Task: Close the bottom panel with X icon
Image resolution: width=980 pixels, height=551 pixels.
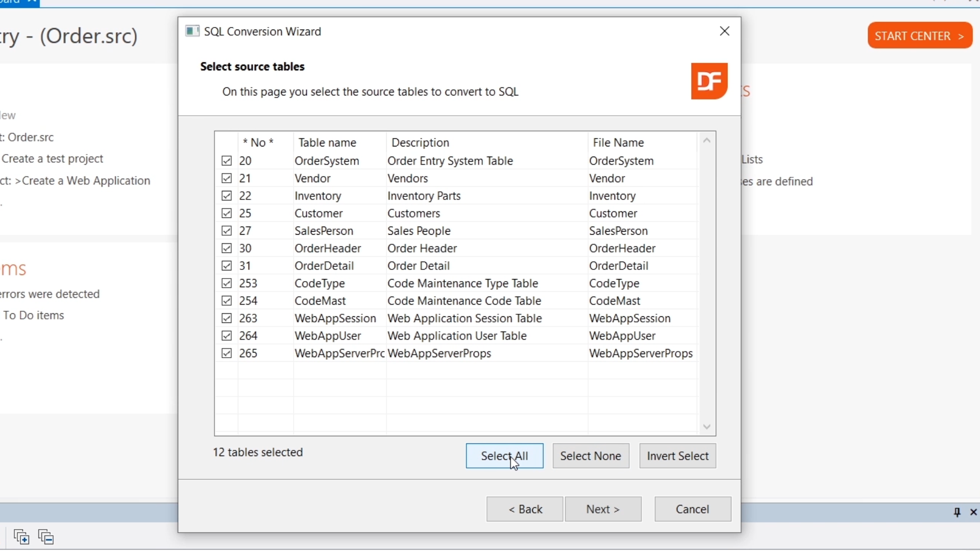Action: (x=973, y=512)
